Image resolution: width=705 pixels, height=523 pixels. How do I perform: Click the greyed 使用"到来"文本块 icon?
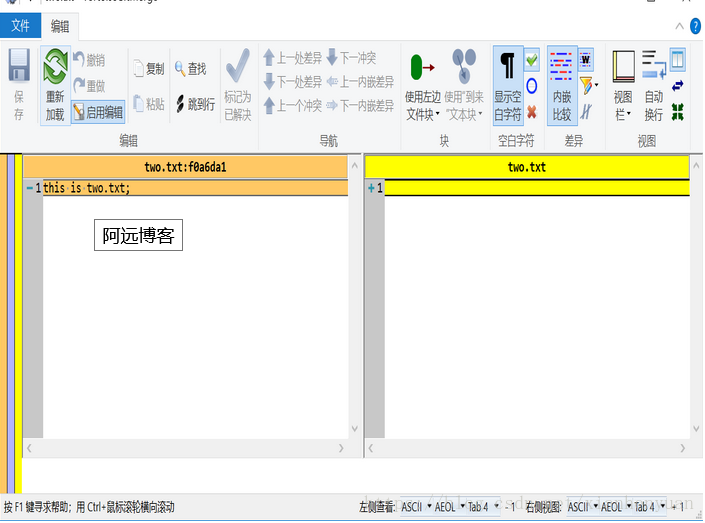(464, 66)
